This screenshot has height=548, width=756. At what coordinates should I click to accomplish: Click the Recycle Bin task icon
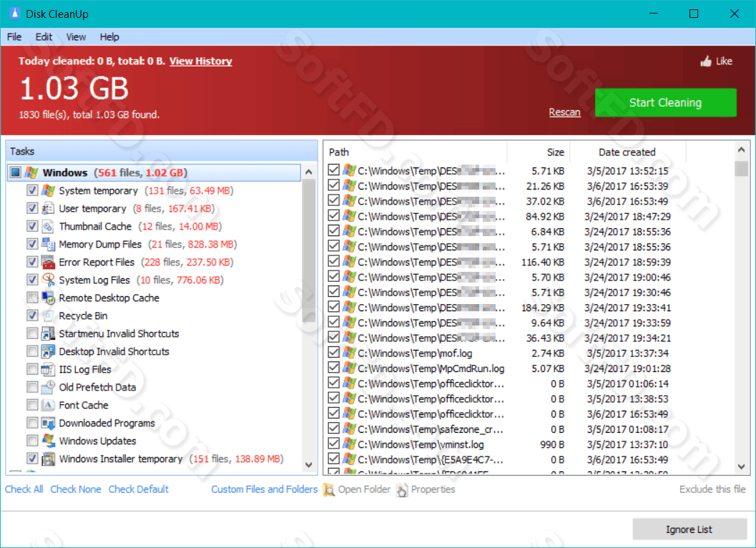[48, 315]
